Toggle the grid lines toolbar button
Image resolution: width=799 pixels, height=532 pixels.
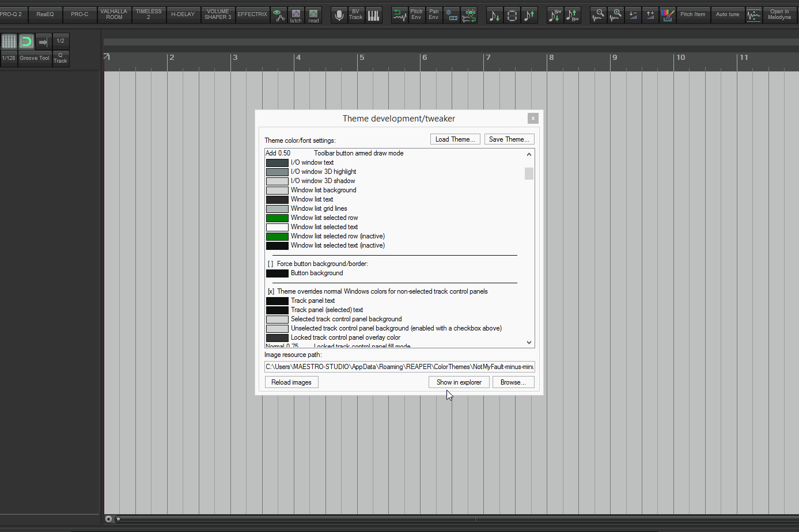click(x=9, y=41)
